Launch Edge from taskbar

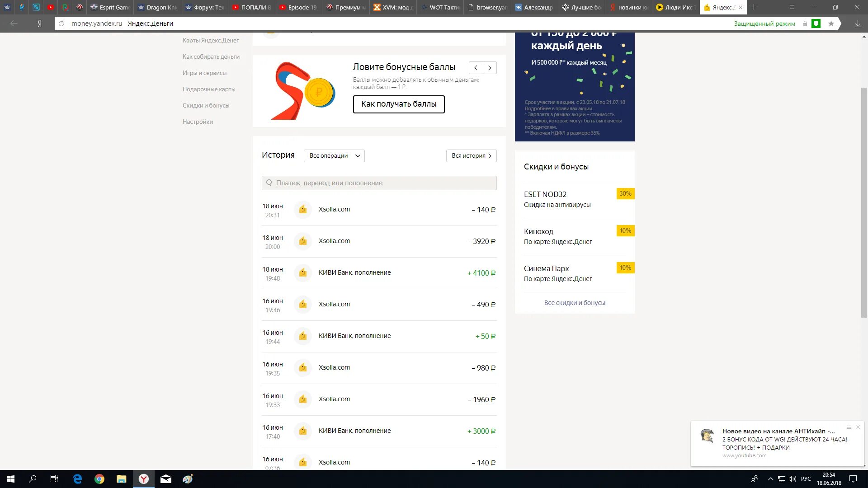pos(77,479)
